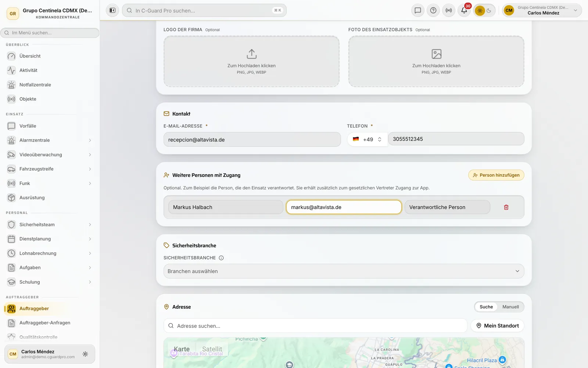Viewport: 588px width, 368px height.
Task: Open the Branchen auswählen dropdown
Action: tap(344, 271)
